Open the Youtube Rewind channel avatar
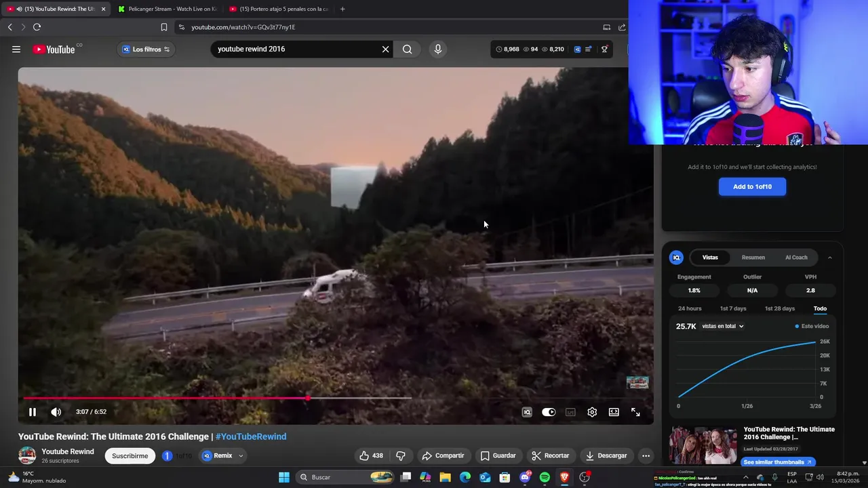Image resolution: width=868 pixels, height=488 pixels. [27, 455]
